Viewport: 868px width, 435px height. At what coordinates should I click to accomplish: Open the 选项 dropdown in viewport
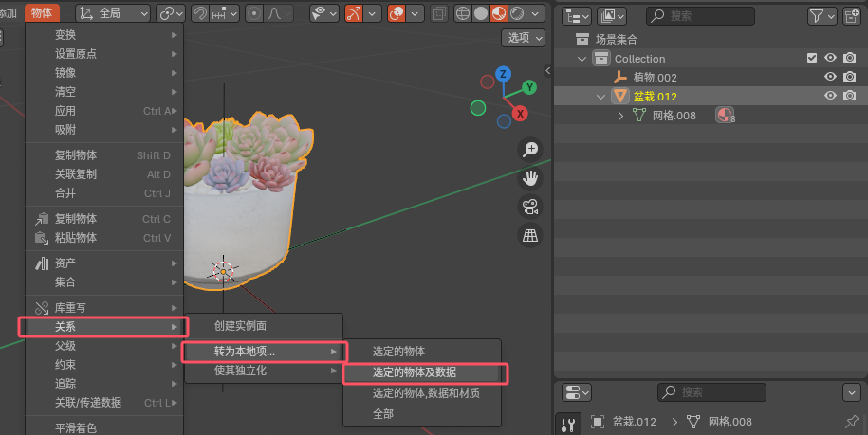point(524,37)
